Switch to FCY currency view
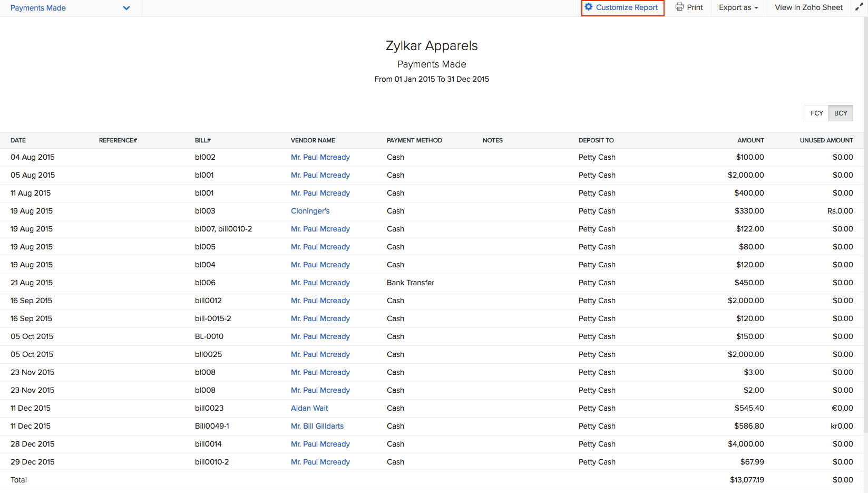Screen dimensions: 868x493 pyautogui.click(x=816, y=113)
